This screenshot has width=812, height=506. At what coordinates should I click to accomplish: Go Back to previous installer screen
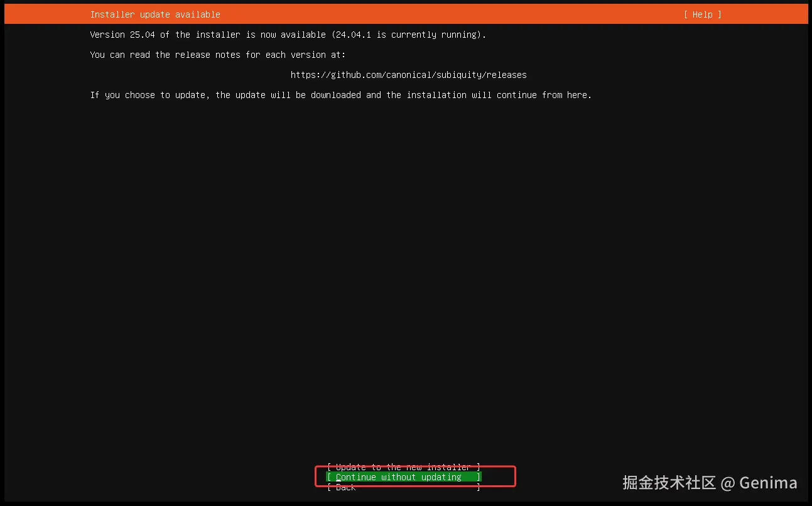tap(404, 487)
